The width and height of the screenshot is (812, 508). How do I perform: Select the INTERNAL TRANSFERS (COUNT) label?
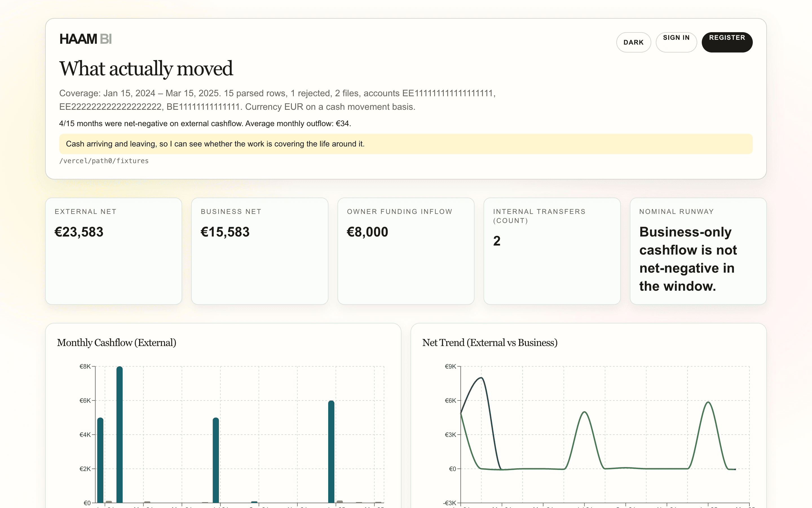tap(539, 216)
